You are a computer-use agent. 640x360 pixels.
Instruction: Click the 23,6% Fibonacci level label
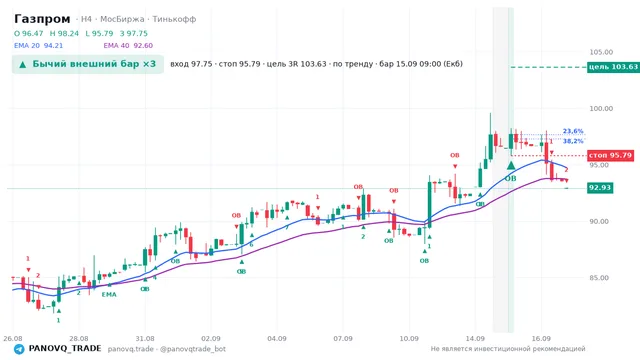click(x=573, y=131)
